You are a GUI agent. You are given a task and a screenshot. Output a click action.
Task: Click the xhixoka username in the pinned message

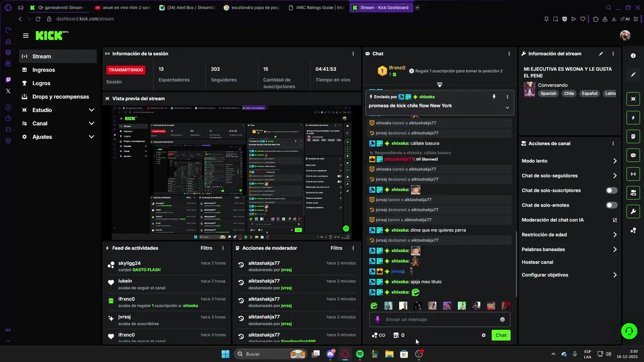click(x=427, y=97)
